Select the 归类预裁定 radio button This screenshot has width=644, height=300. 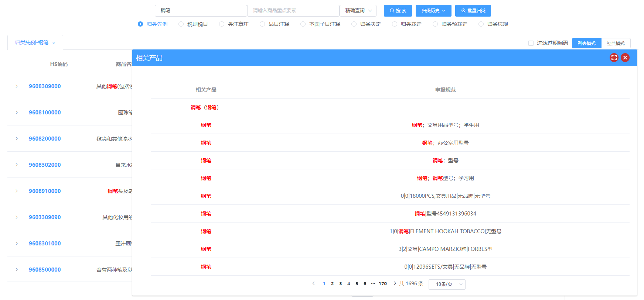point(435,24)
